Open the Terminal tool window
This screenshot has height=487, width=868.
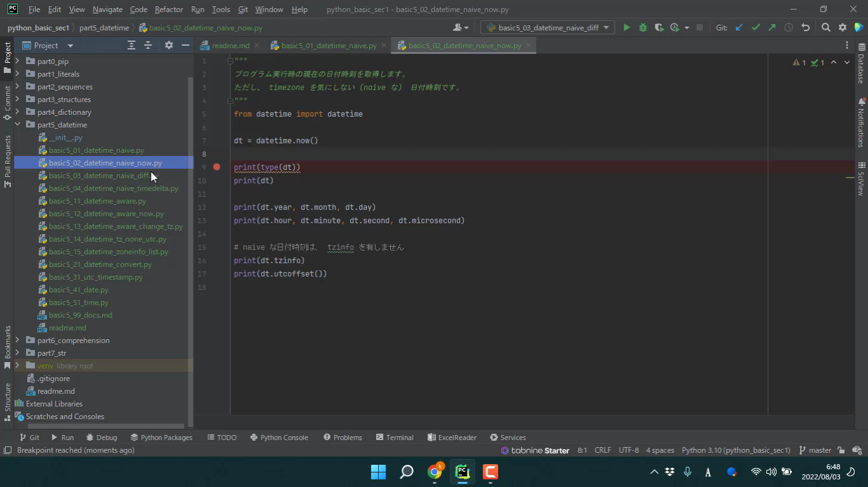[394, 438]
